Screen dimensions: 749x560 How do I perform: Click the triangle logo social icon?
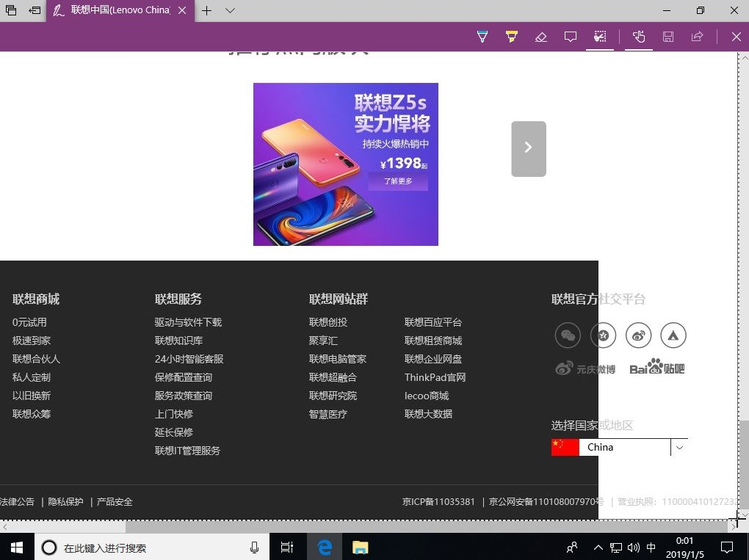(x=673, y=335)
